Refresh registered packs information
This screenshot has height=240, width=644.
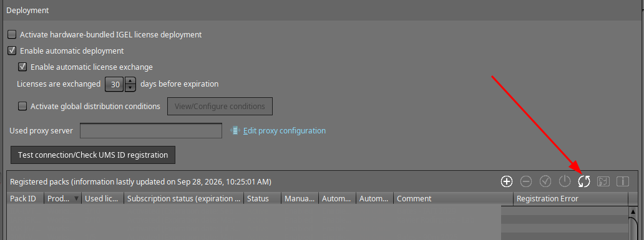click(x=584, y=181)
